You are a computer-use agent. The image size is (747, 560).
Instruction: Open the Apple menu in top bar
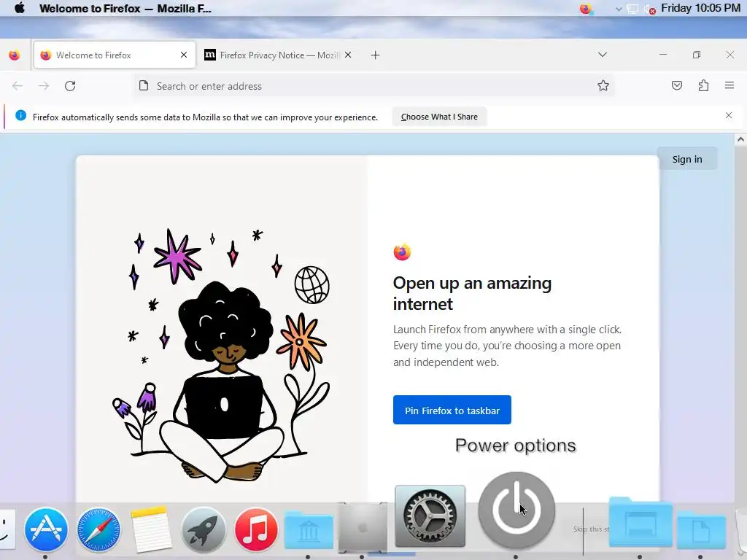pyautogui.click(x=20, y=9)
